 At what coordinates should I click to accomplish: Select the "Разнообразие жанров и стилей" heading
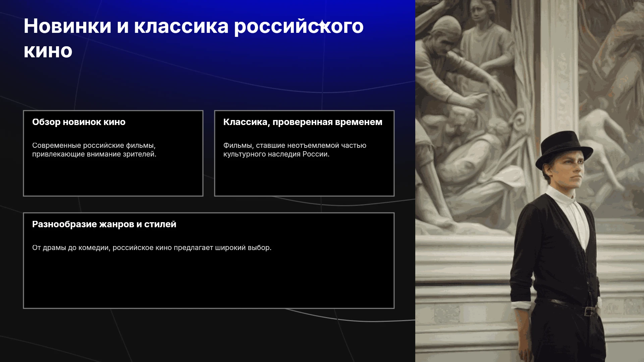tap(104, 224)
